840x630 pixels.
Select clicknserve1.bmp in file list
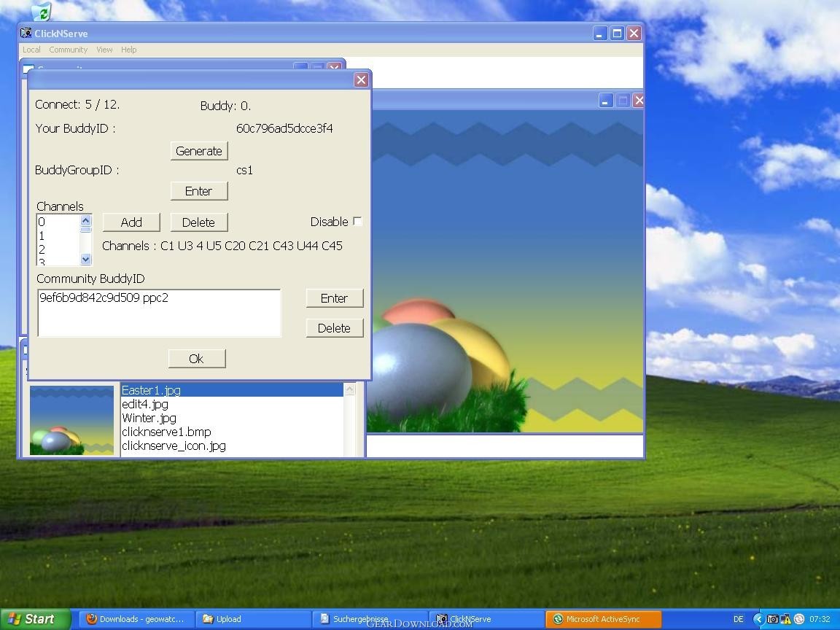tap(232, 432)
